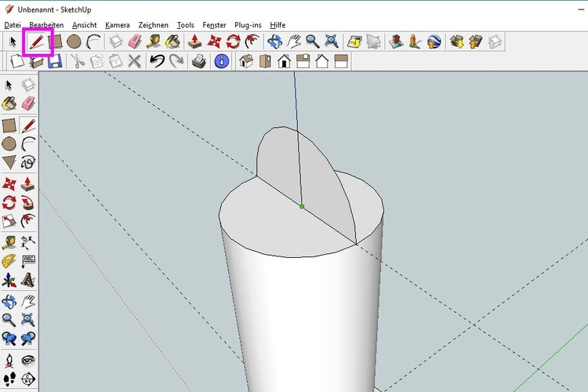Activate Push/Pull tool in the top toolbar

pyautogui.click(x=194, y=42)
